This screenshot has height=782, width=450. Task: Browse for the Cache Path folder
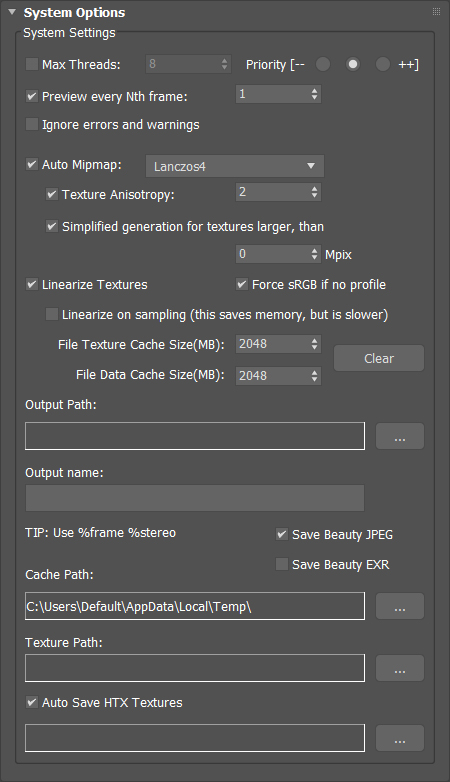[400, 606]
